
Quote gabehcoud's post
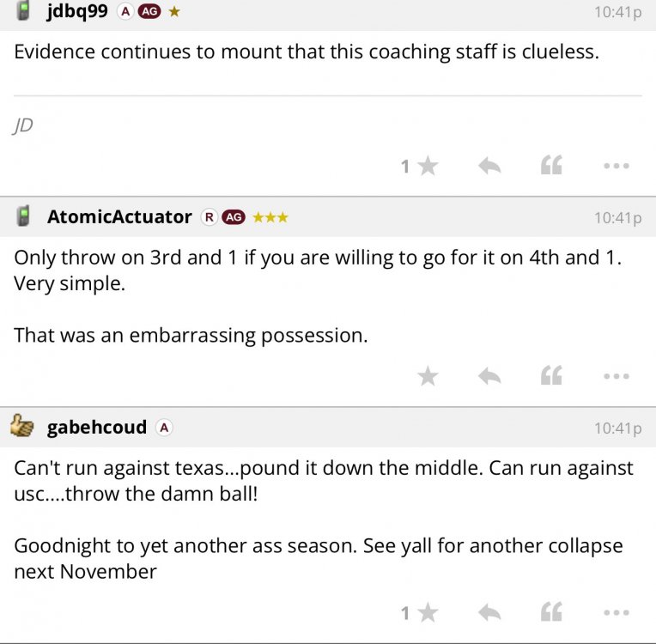click(x=551, y=613)
